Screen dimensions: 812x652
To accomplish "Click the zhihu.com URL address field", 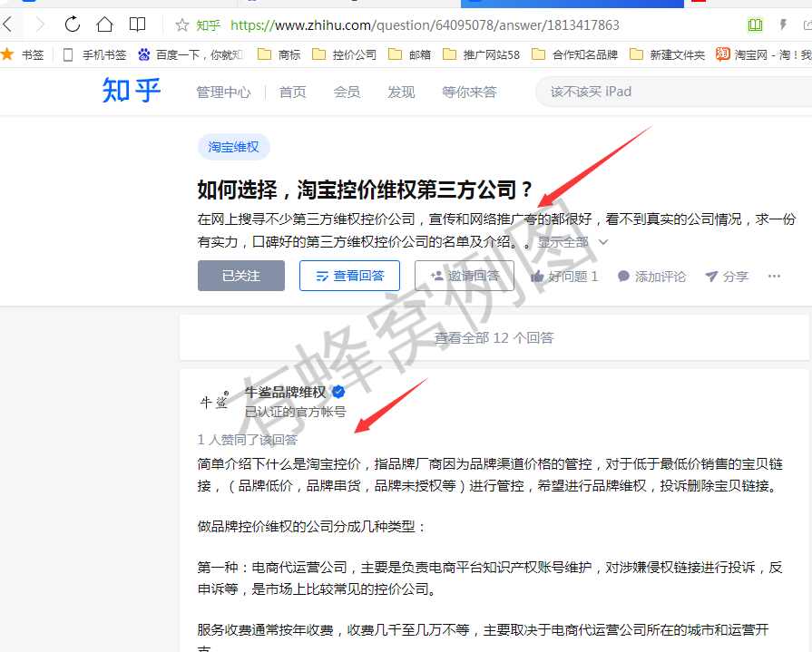I will (x=425, y=24).
